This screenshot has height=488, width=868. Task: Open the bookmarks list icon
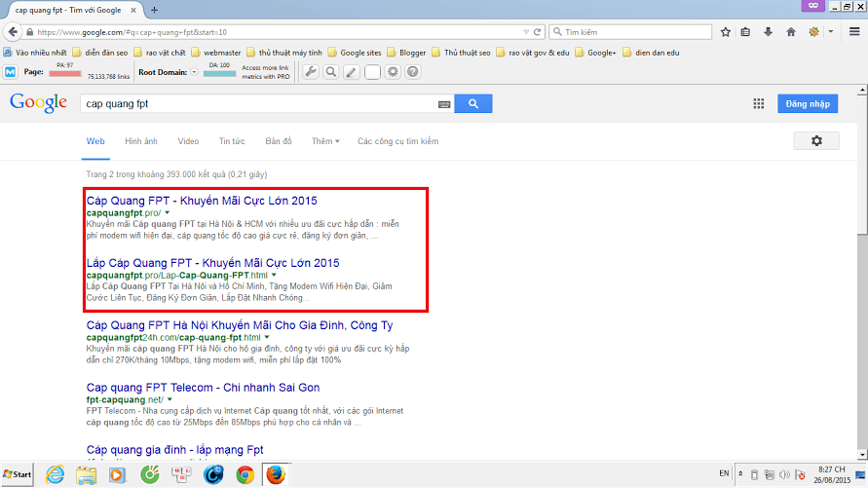pyautogui.click(x=745, y=32)
